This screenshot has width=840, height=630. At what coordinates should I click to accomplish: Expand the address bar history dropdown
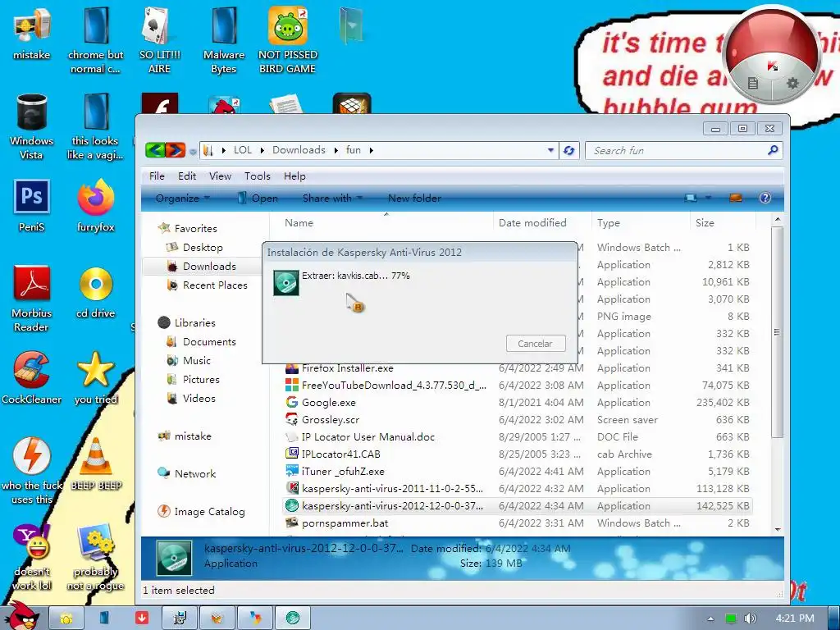[550, 151]
